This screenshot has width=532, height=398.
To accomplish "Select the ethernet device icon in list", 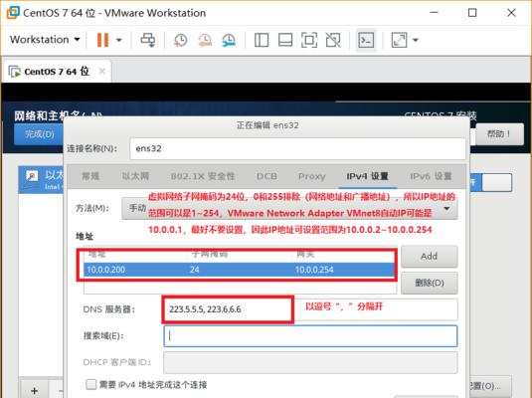I will coord(32,176).
